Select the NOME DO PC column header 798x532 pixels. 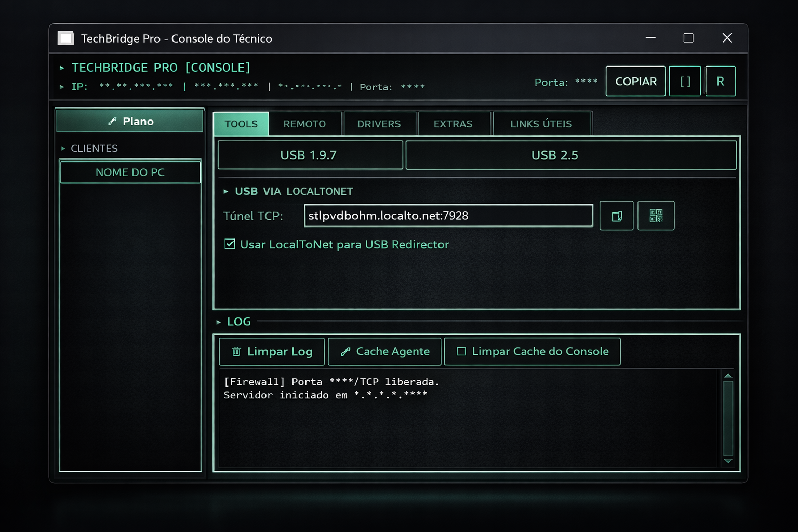[x=130, y=172]
